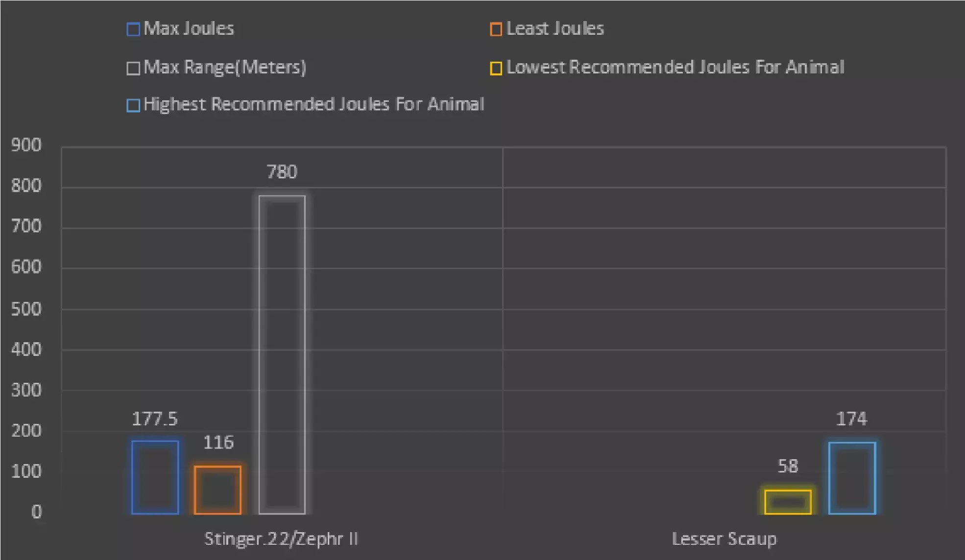Click the Least Joules legend swatch
The width and height of the screenshot is (965, 560).
[x=496, y=29]
